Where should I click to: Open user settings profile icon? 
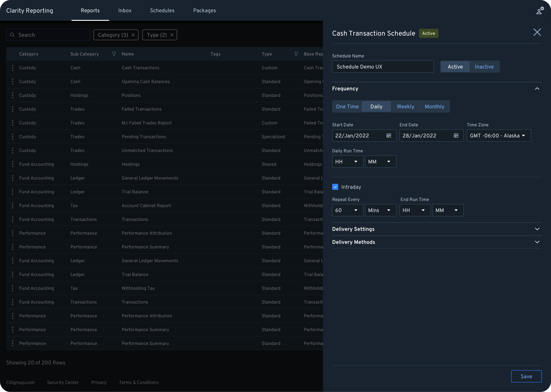tap(540, 11)
